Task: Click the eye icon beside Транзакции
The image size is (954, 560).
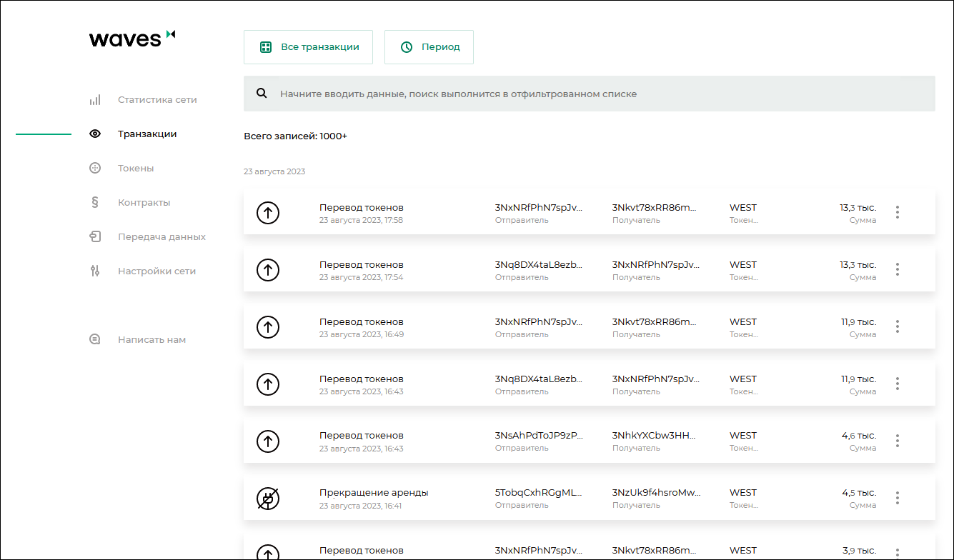Action: tap(95, 134)
